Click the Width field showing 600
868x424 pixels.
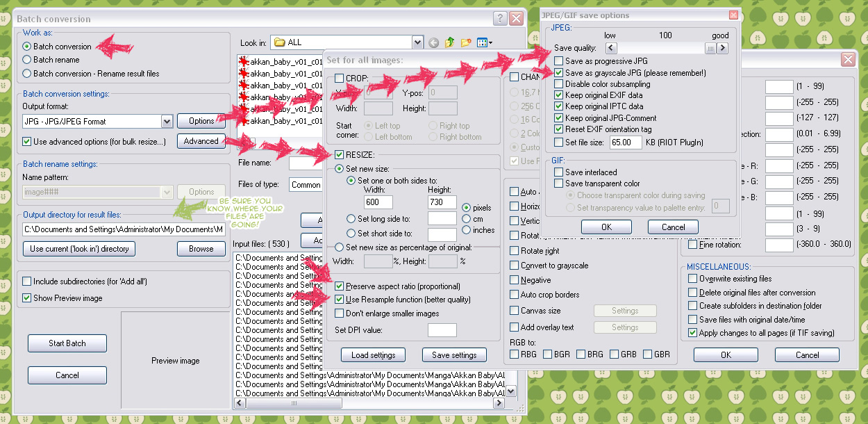[378, 202]
